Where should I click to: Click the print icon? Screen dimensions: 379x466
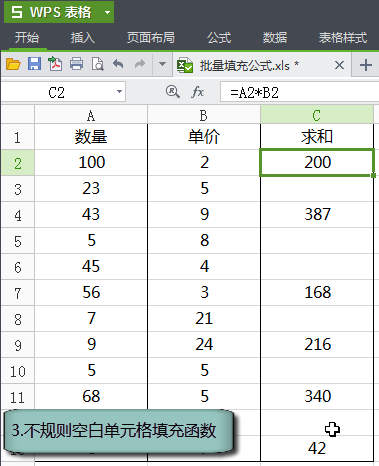point(76,64)
